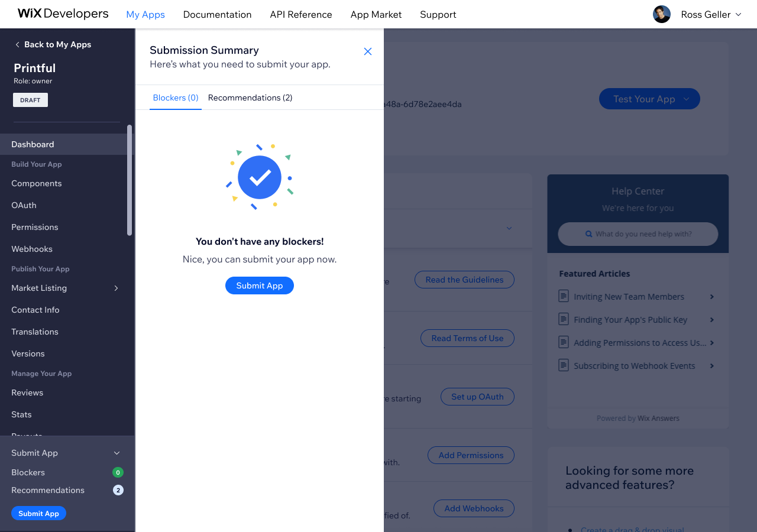757x532 pixels.
Task: Open arrow for Subscribing to Webhook Events
Action: click(712, 366)
